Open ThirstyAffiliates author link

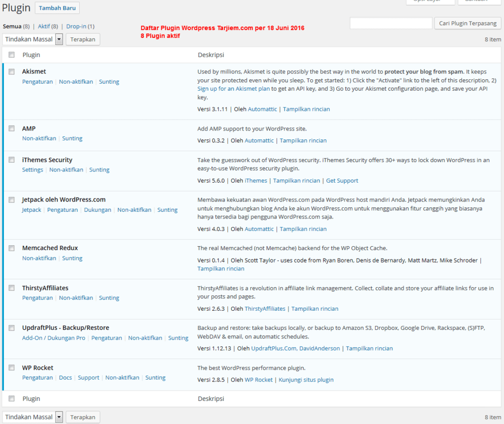[265, 309]
